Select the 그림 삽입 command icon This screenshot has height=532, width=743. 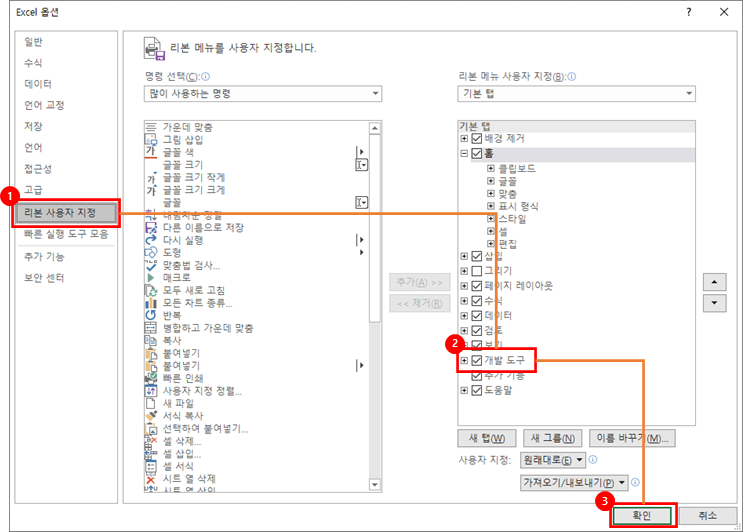click(151, 139)
